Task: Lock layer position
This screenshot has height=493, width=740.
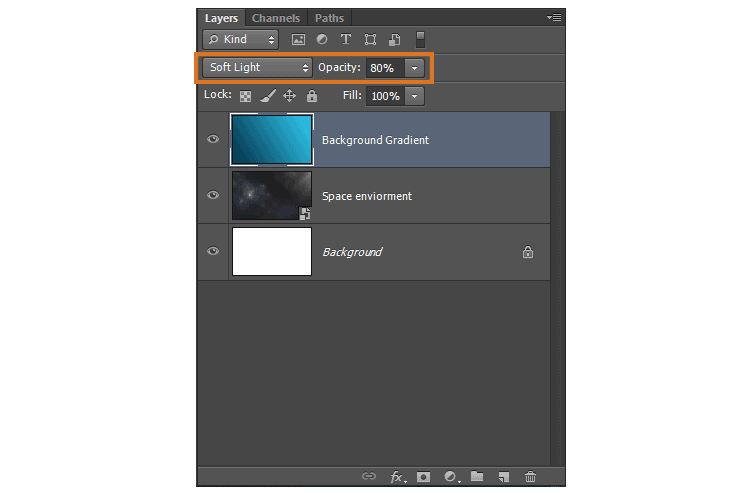Action: (x=289, y=96)
